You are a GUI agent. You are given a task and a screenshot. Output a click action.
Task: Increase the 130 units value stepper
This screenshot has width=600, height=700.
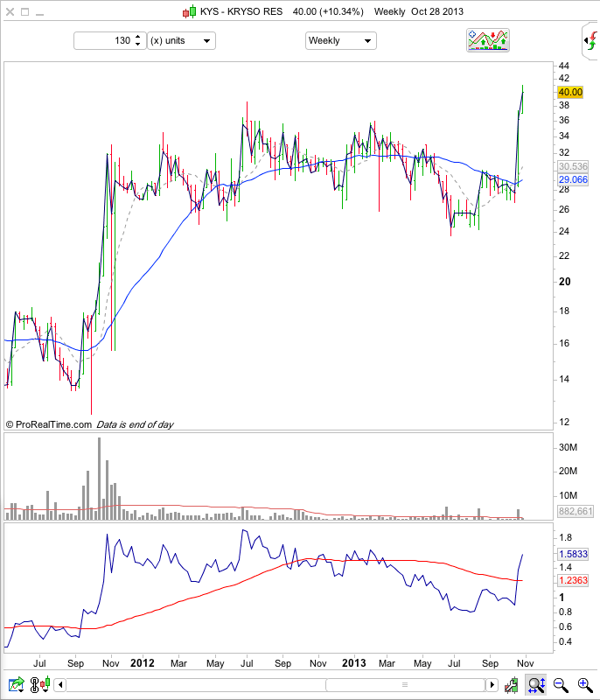pyautogui.click(x=138, y=37)
